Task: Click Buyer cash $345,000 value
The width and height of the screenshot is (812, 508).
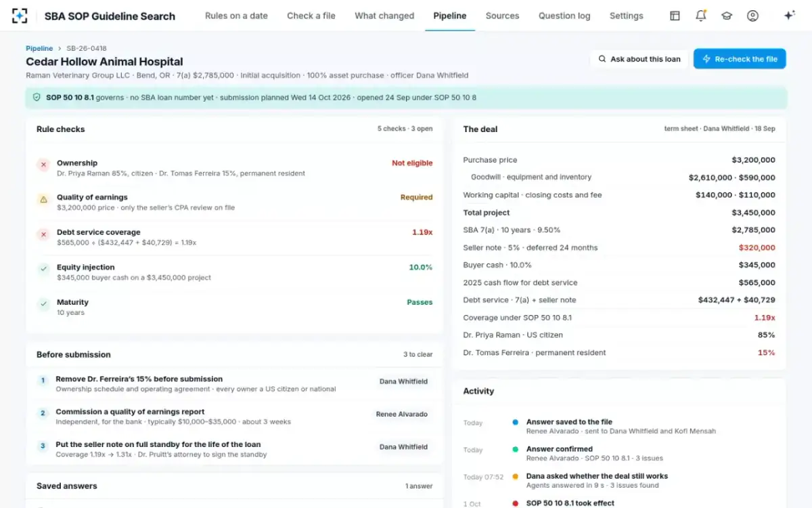Action: [757, 266]
